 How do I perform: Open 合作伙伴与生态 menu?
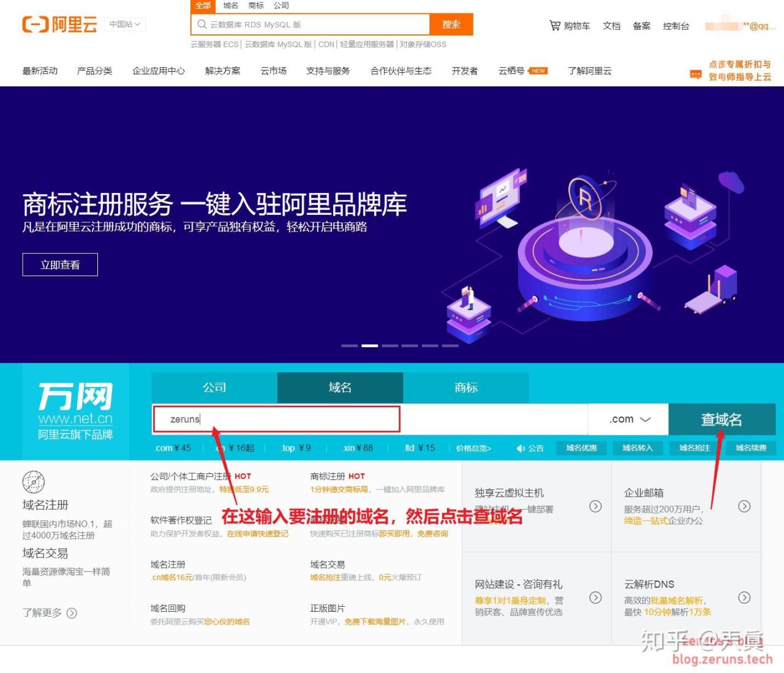tap(401, 71)
